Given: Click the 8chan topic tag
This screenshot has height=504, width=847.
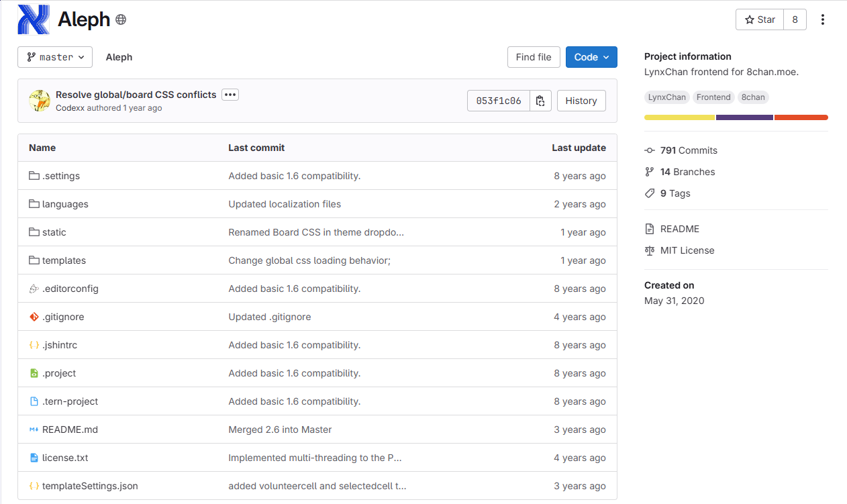Looking at the screenshot, I should tap(753, 97).
